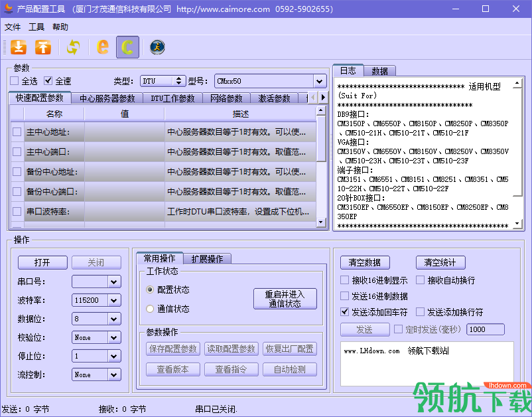Click the 查看指令 button
The height and width of the screenshot is (417, 532).
[232, 369]
